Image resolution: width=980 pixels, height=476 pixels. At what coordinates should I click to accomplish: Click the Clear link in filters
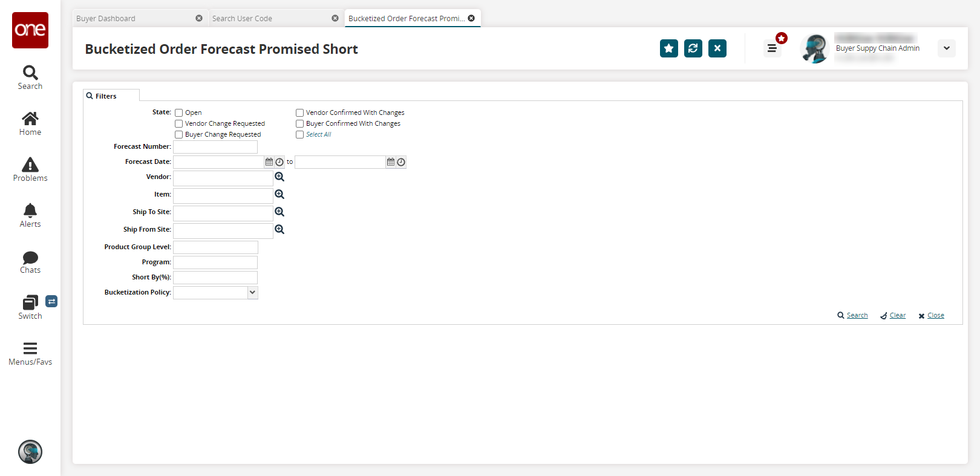tap(897, 315)
